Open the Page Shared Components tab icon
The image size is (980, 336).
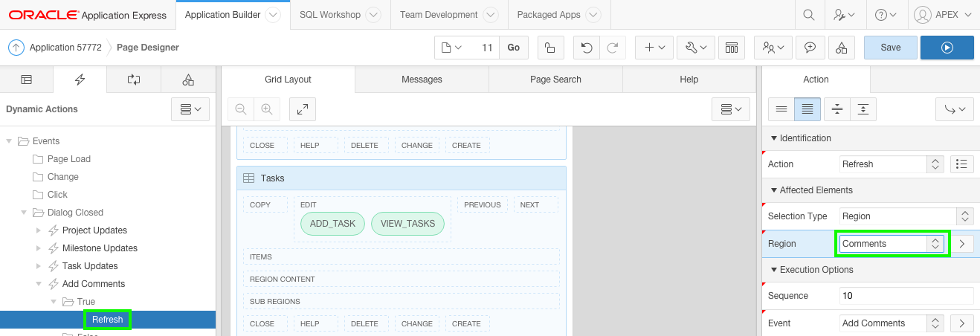click(x=188, y=80)
